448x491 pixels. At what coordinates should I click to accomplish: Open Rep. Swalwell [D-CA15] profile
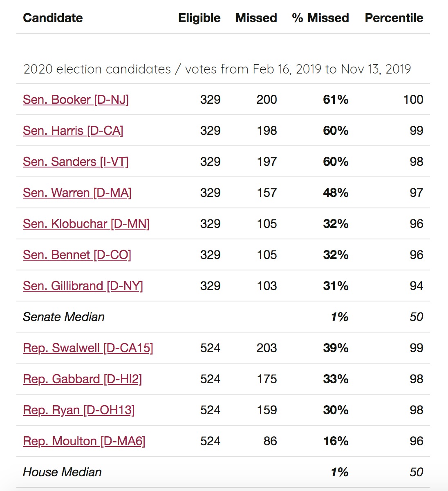pyautogui.click(x=88, y=348)
